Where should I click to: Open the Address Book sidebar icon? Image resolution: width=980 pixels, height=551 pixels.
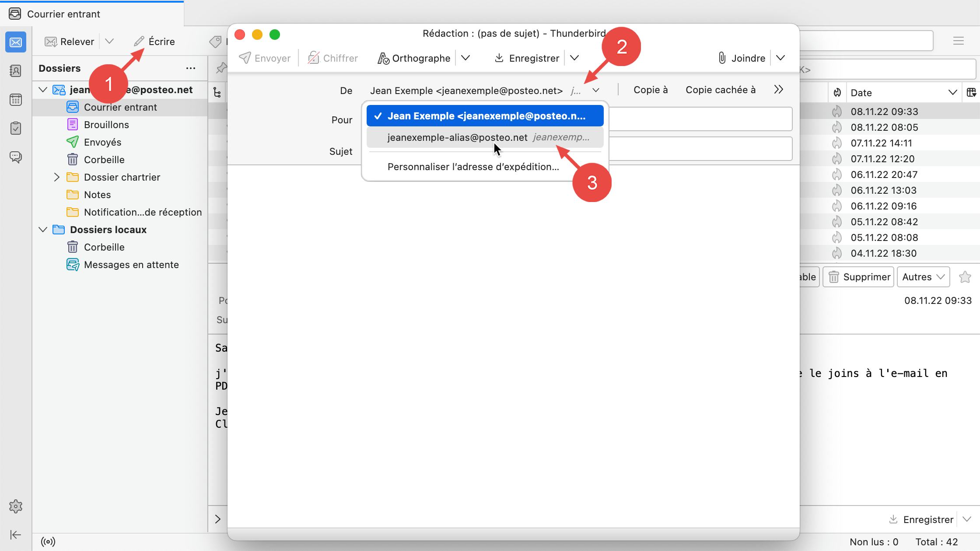[x=16, y=71]
